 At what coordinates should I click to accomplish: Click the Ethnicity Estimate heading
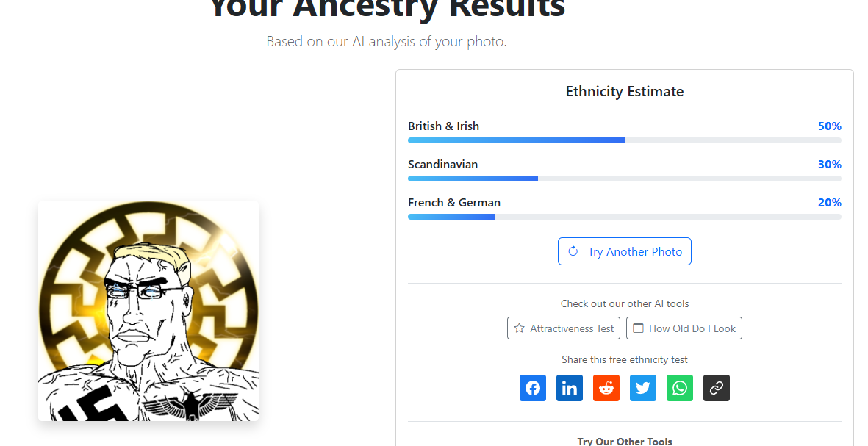(624, 92)
